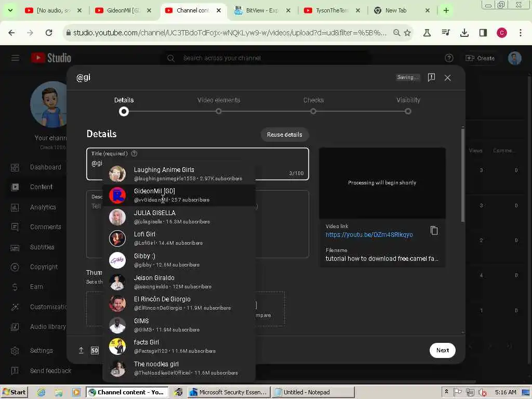Open the channel account avatar menu
Image resolution: width=532 pixels, height=399 pixels.
514,58
